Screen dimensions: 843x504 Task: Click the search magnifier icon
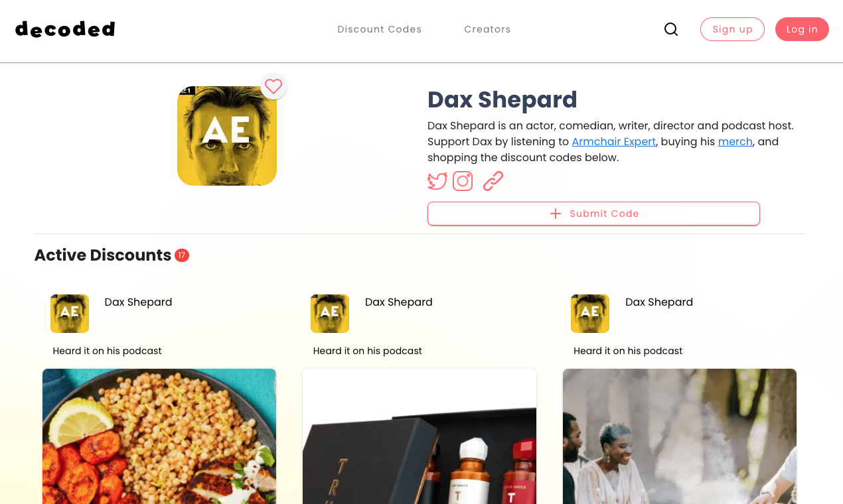(671, 29)
